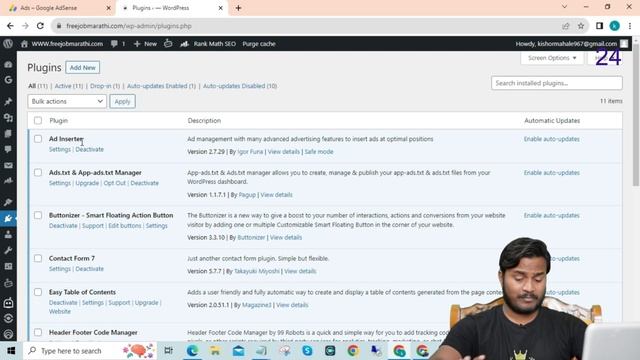The image size is (640, 360).
Task: Tick the Easy Table of Contents checkbox
Action: (x=38, y=292)
